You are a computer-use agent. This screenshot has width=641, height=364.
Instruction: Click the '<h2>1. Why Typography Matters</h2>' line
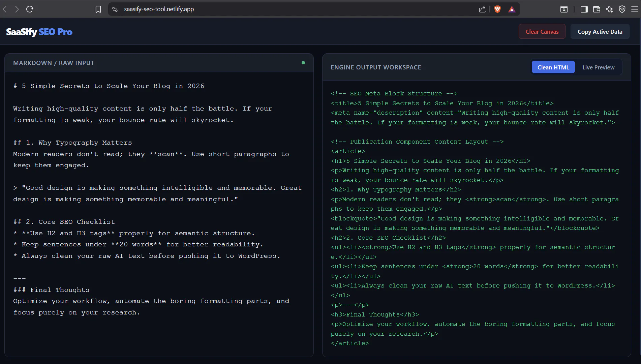pos(396,189)
